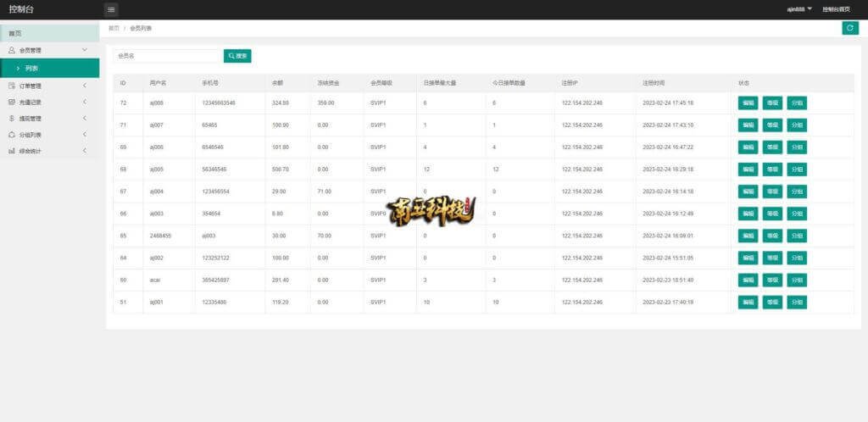This screenshot has height=422, width=868.
Task: Toggle the sidebar with the hamburger icon
Action: coord(111,9)
